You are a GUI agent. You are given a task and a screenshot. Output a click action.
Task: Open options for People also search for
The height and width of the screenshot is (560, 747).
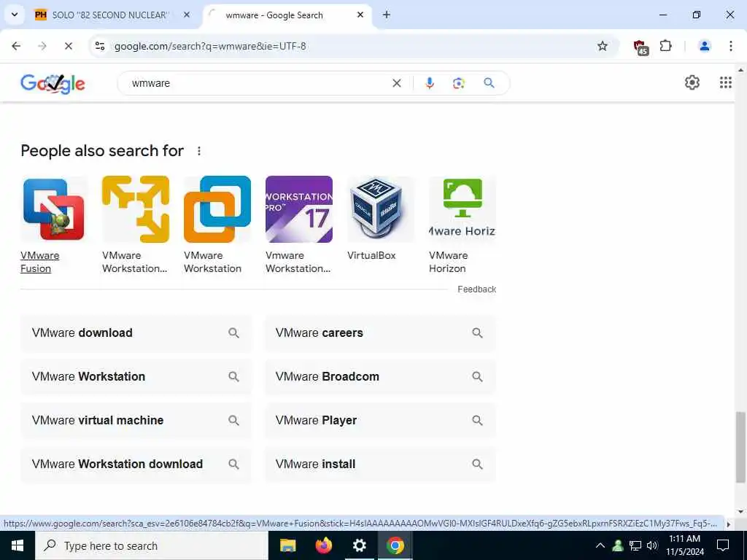coord(199,151)
